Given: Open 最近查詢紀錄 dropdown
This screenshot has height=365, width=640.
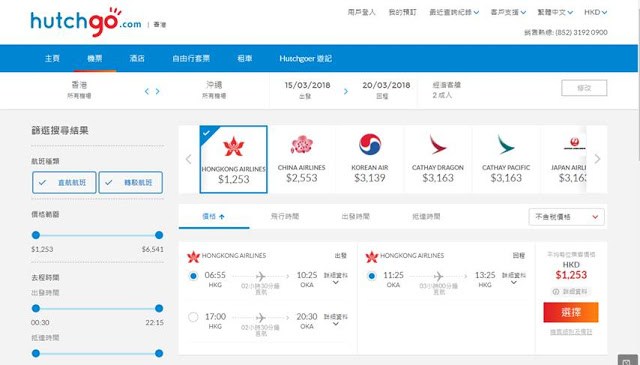Looking at the screenshot, I should 454,12.
